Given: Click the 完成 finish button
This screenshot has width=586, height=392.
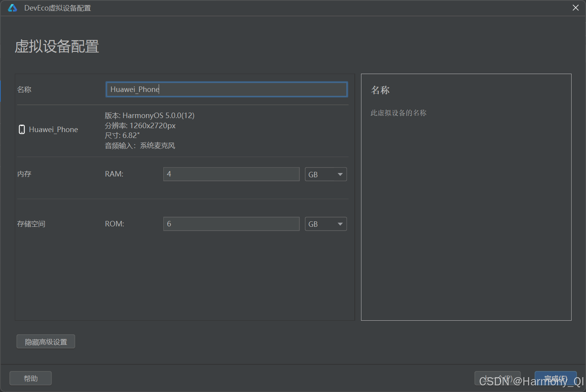Looking at the screenshot, I should 556,378.
